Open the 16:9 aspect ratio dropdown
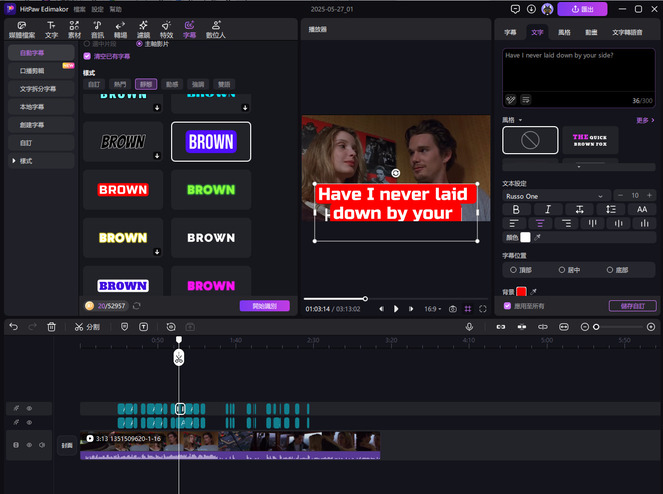Viewport: 663px width, 494px height. pos(433,309)
